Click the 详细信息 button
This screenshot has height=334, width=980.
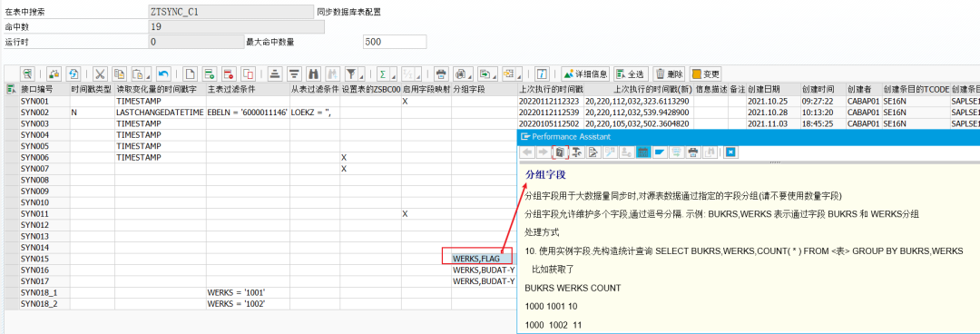click(585, 74)
